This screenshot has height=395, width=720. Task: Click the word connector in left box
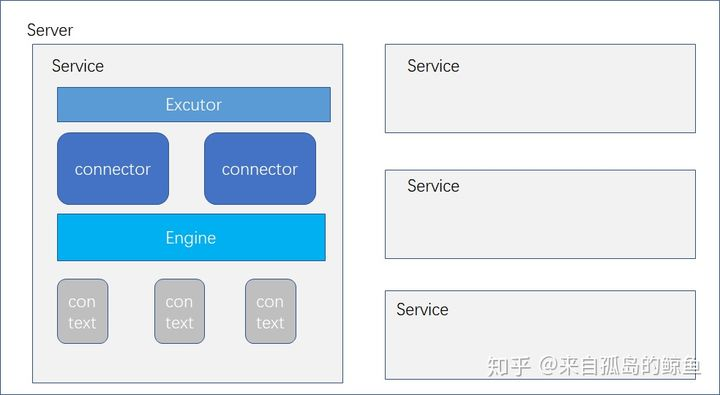coord(112,169)
